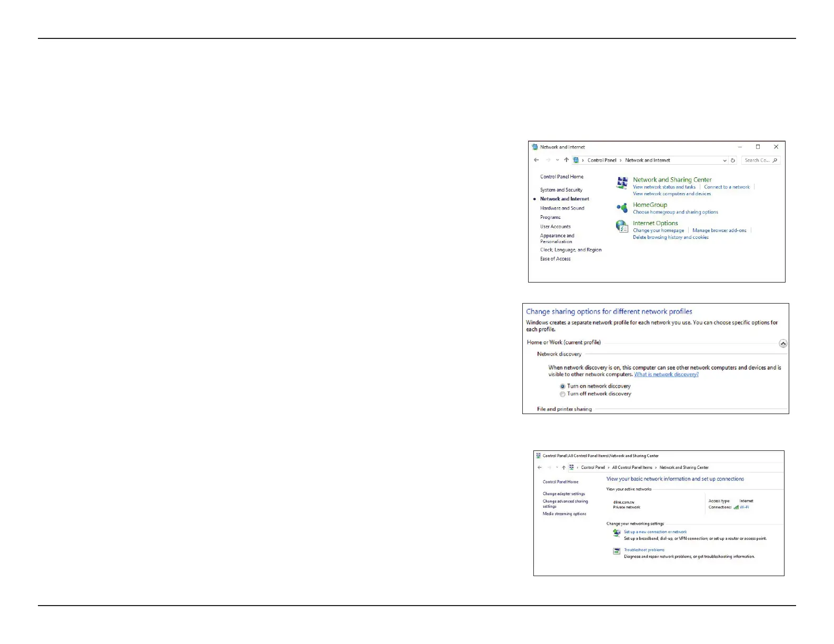Click Change your homepage
This screenshot has height=644, width=834.
pos(659,230)
